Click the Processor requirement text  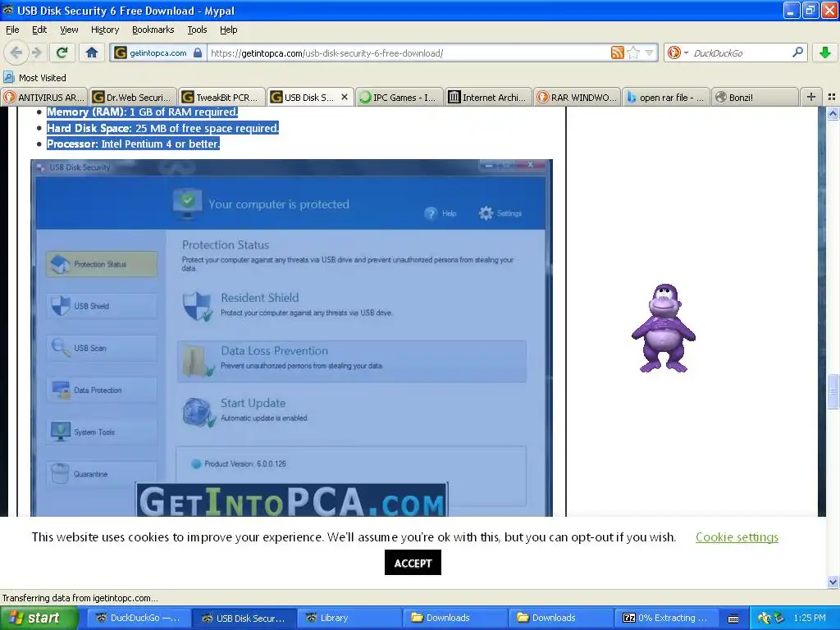(x=134, y=144)
